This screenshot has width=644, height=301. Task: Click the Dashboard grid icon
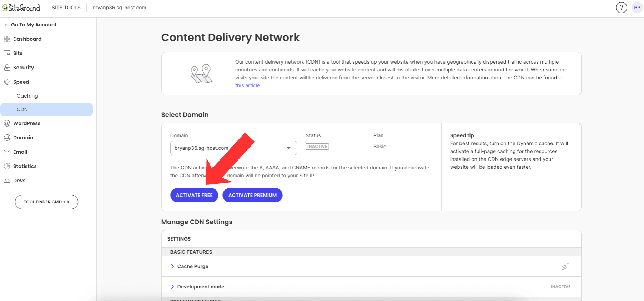(7, 39)
